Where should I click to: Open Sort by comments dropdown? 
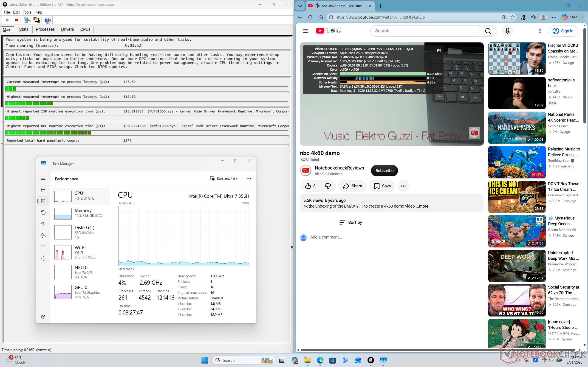pyautogui.click(x=351, y=222)
